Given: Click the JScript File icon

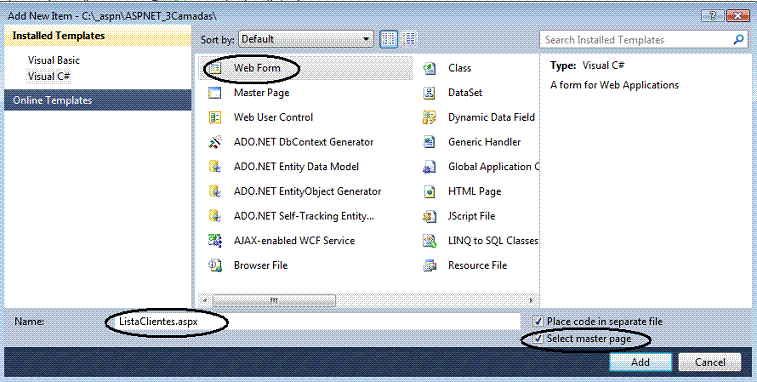Looking at the screenshot, I should [429, 216].
